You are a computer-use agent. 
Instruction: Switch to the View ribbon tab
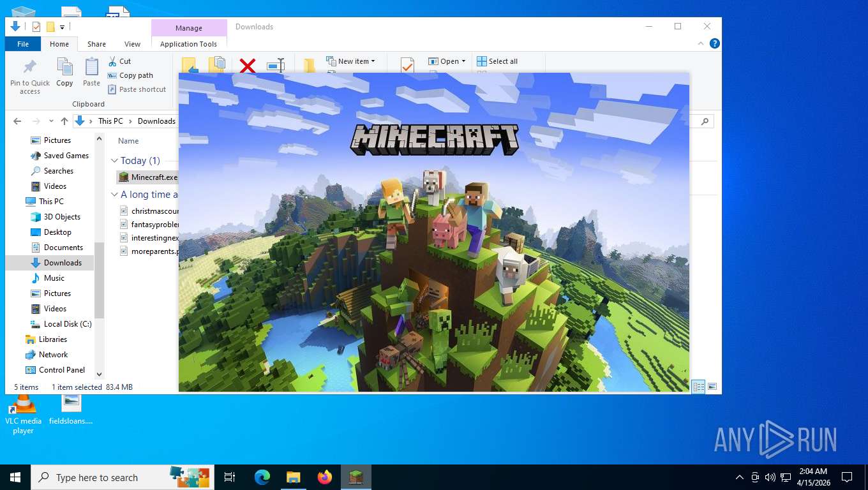132,44
